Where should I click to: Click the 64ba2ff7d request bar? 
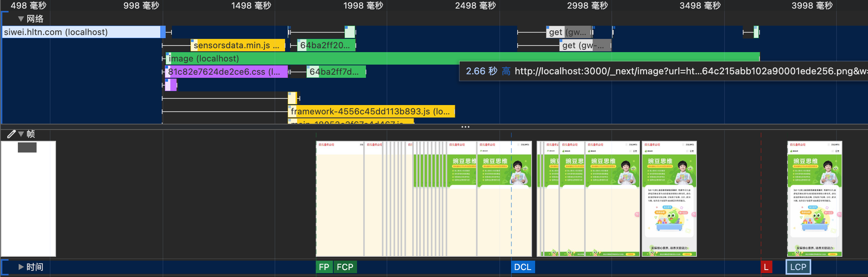point(335,72)
